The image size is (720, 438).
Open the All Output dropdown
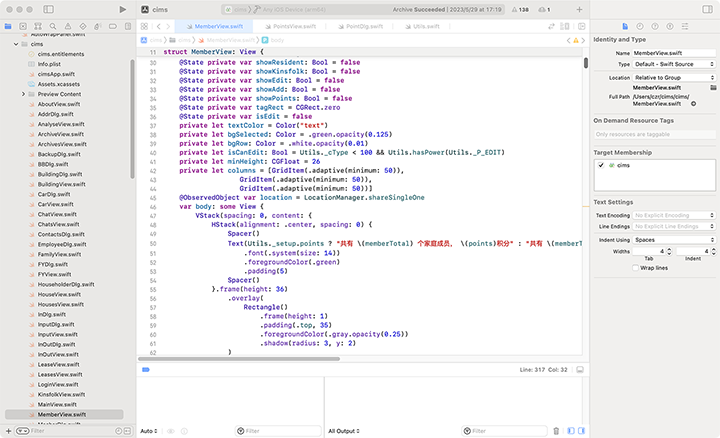pos(344,431)
